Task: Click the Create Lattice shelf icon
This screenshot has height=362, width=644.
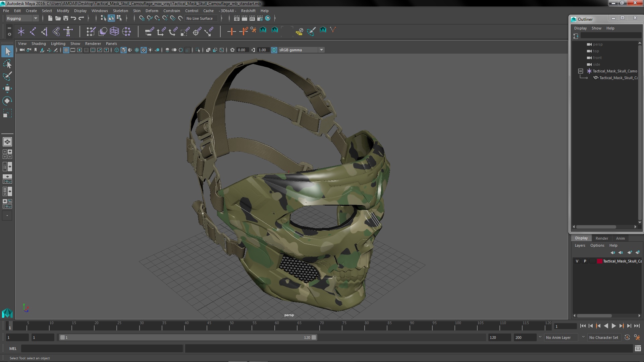Action: click(x=114, y=32)
